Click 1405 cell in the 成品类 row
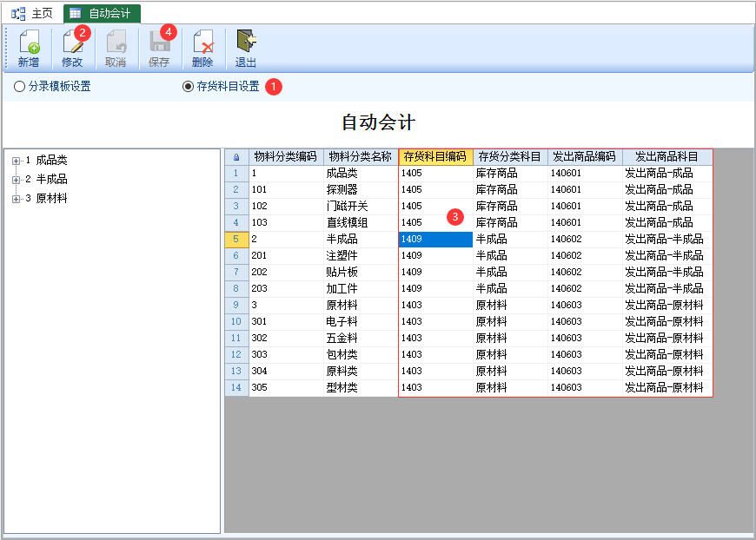Image resolution: width=756 pixels, height=540 pixels. (x=435, y=174)
